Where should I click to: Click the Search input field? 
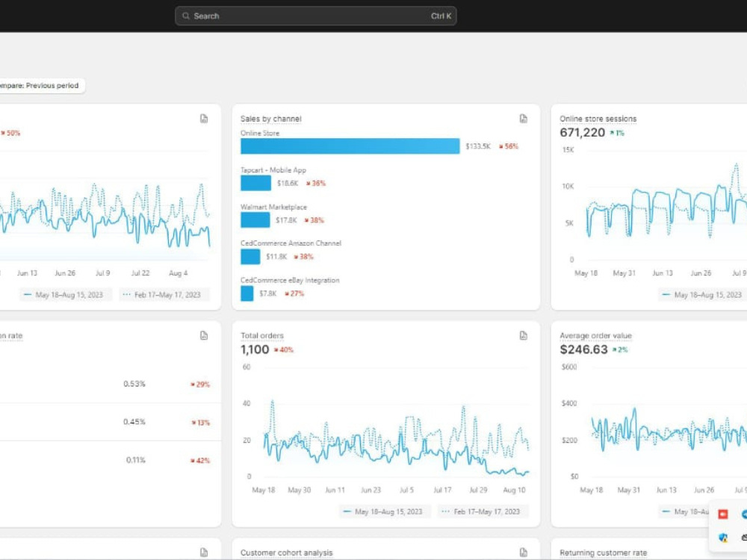pyautogui.click(x=315, y=16)
